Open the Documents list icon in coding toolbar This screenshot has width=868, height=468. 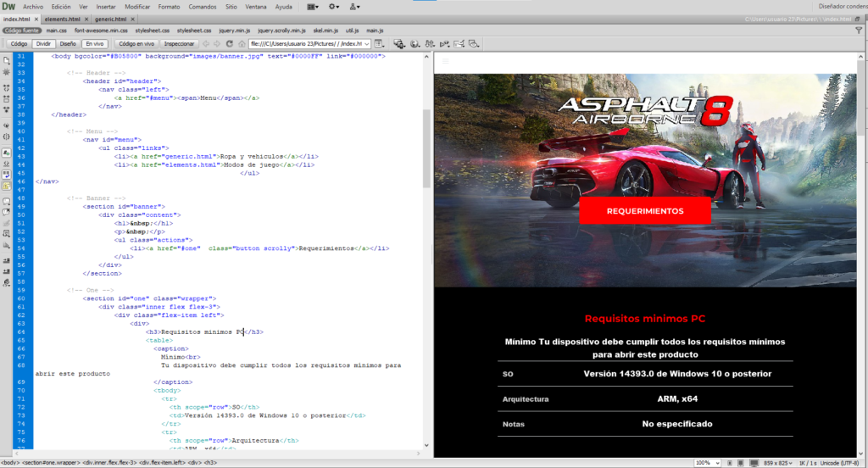(x=7, y=61)
